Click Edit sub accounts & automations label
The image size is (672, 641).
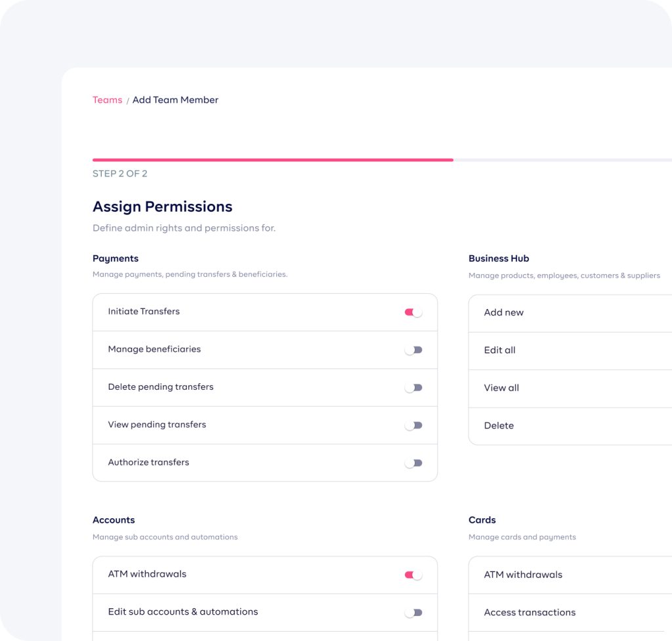pos(183,612)
